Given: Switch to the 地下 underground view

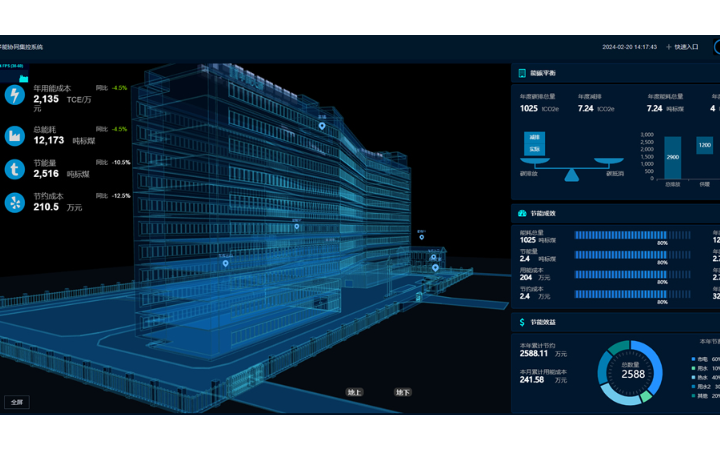Looking at the screenshot, I should 402,392.
